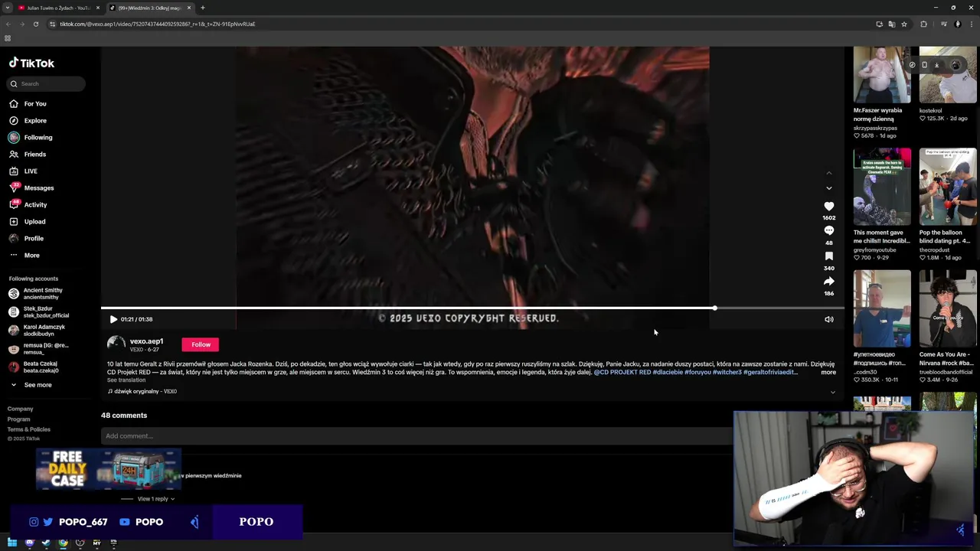This screenshot has width=980, height=551.
Task: Open the Beata Czekaj following account
Action: [x=34, y=367]
